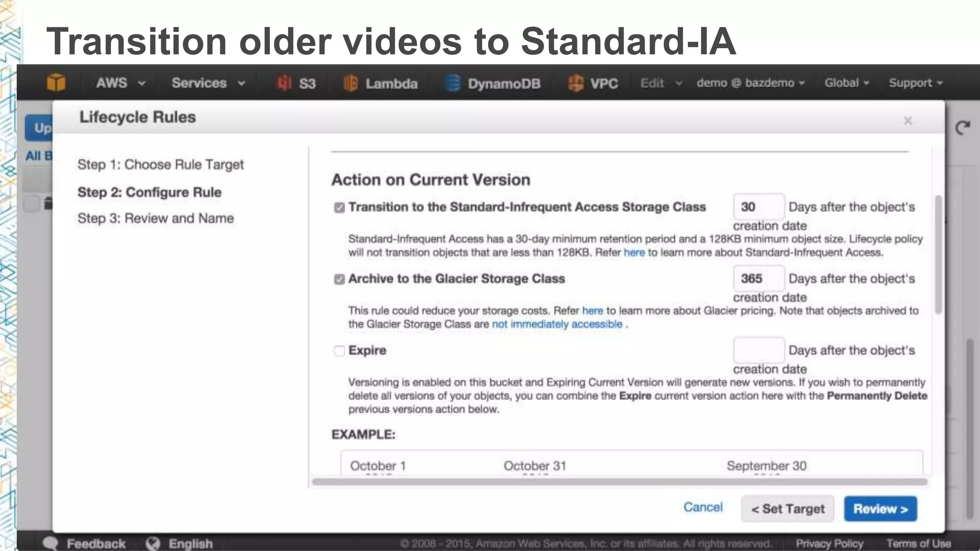The width and height of the screenshot is (980, 551).
Task: Click the 'October 31' example date text
Action: tap(535, 466)
